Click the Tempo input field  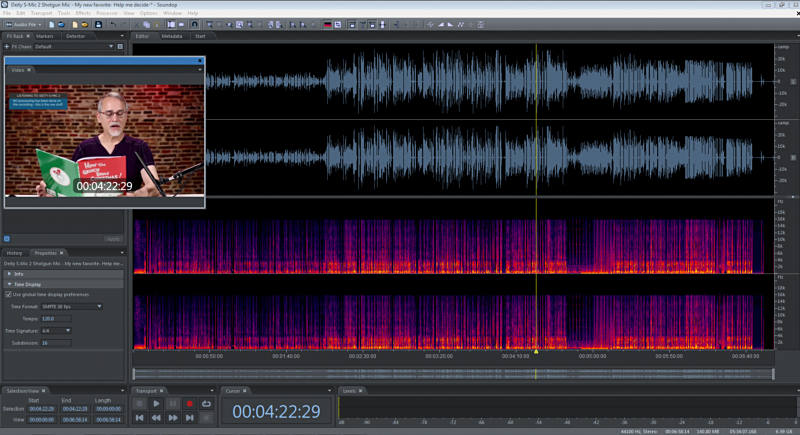pyautogui.click(x=56, y=319)
